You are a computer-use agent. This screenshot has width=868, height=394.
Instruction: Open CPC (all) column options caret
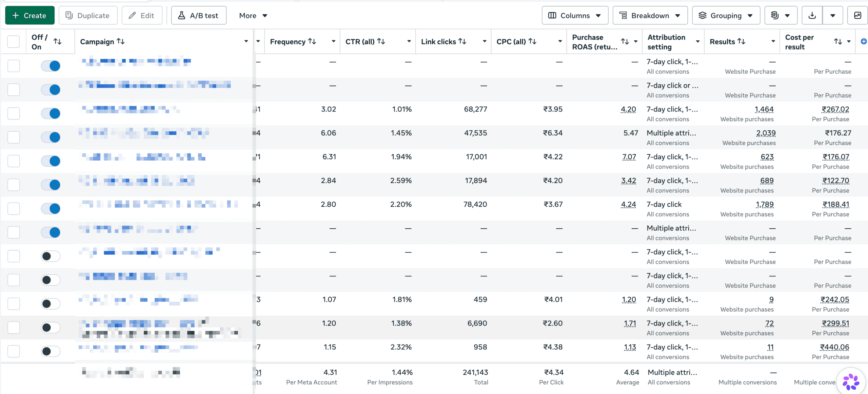[x=560, y=41]
